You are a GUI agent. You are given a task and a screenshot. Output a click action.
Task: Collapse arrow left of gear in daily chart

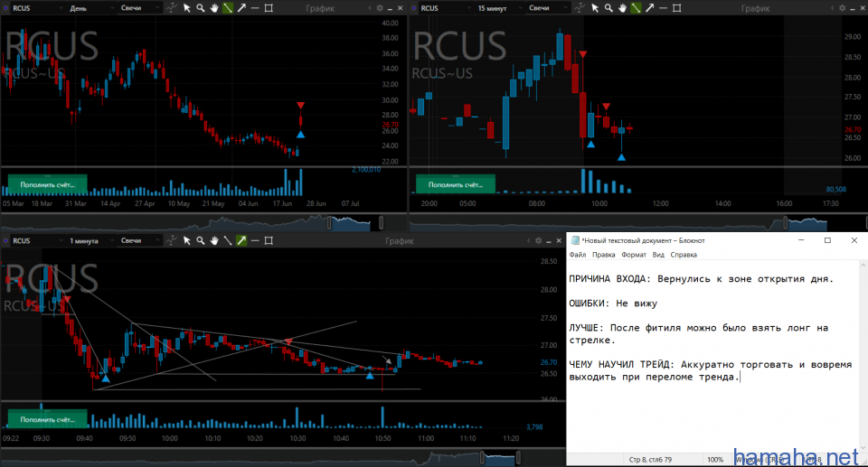point(370,8)
